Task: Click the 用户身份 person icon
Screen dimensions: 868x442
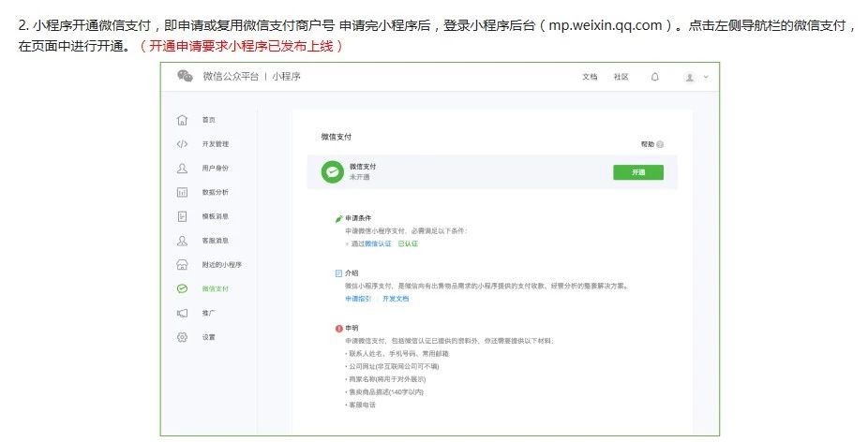Action: click(x=182, y=168)
